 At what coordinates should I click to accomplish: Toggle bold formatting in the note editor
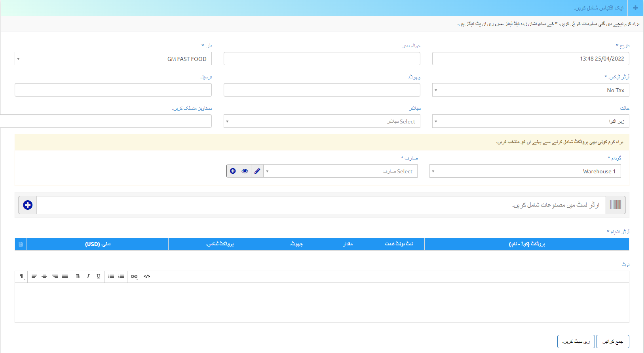click(x=78, y=276)
